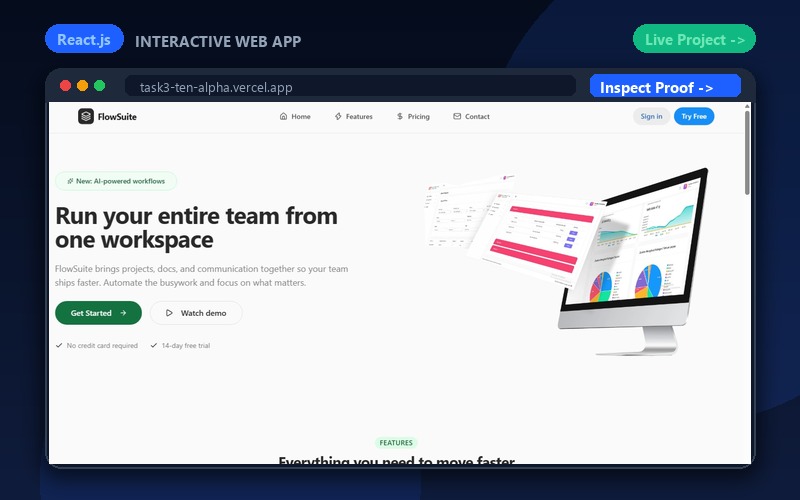Click the dollar icon beside Pricing

point(399,116)
